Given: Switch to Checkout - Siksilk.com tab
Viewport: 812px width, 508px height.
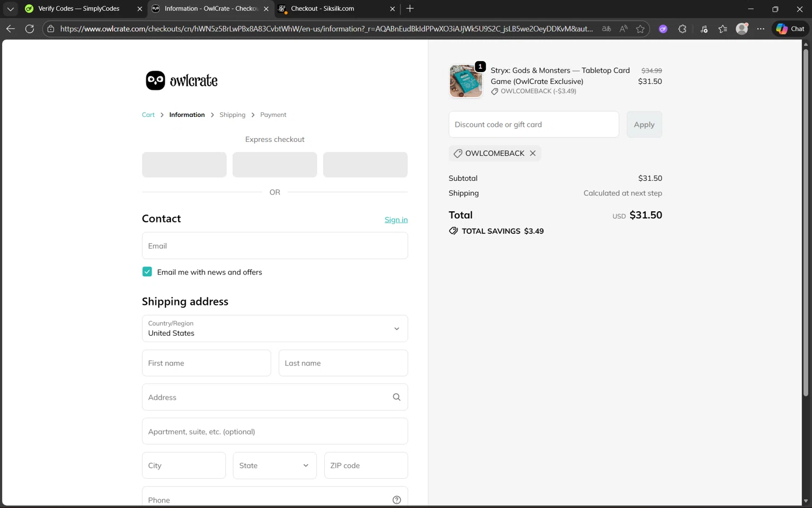Looking at the screenshot, I should [x=323, y=9].
